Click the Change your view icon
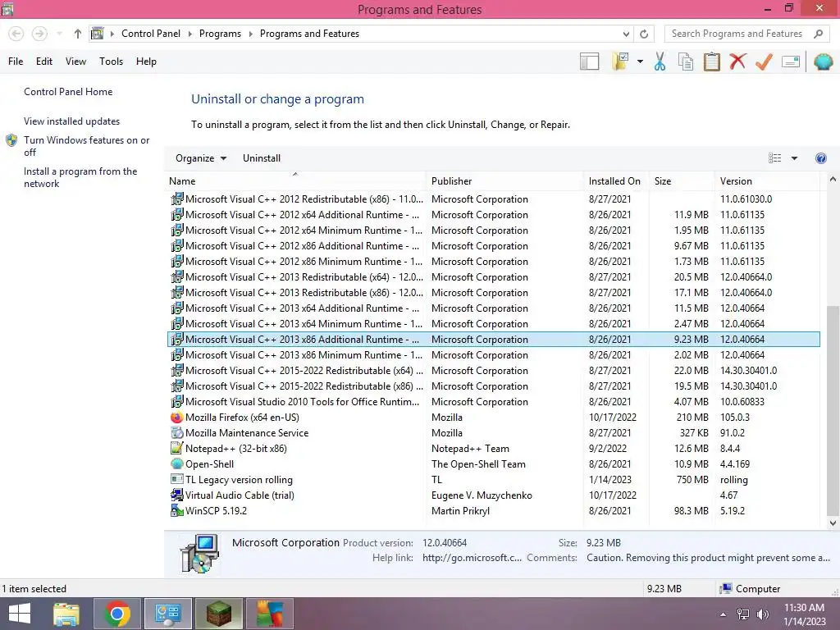The height and width of the screenshot is (630, 840). 774,158
